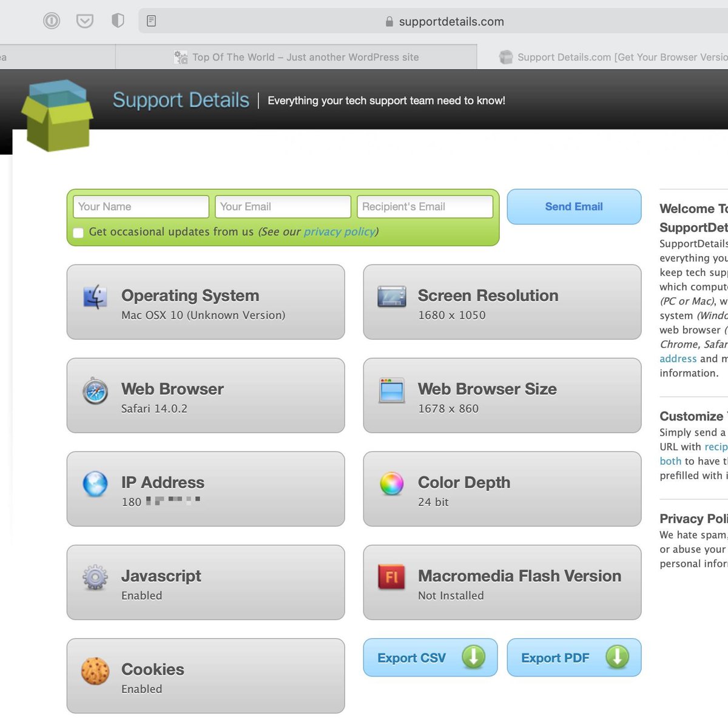Image resolution: width=728 pixels, height=728 pixels.
Task: Click green download arrow on Export CSV
Action: coord(474,657)
